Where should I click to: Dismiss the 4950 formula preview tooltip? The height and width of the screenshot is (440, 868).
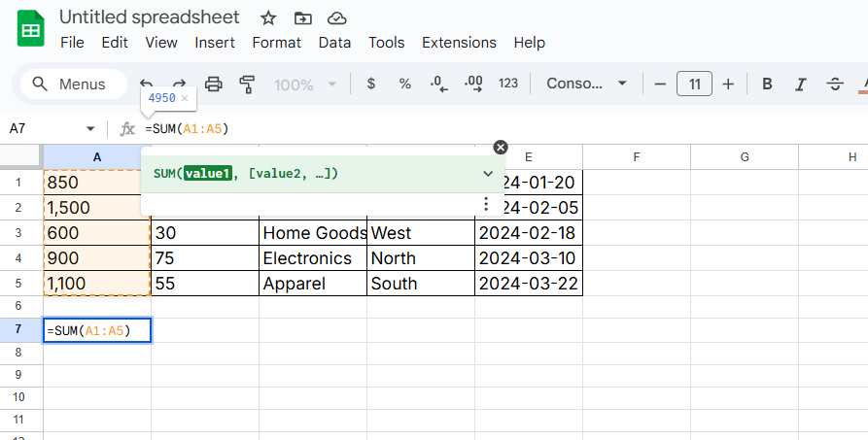tap(185, 98)
